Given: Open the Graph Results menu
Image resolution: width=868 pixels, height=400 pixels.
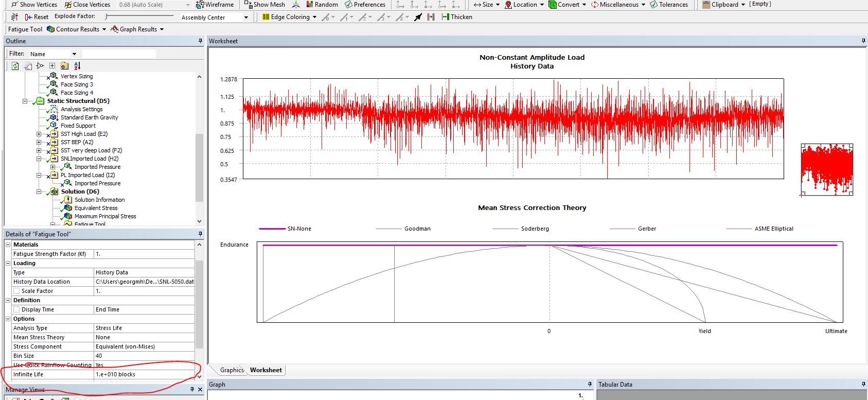Looking at the screenshot, I should coord(137,29).
